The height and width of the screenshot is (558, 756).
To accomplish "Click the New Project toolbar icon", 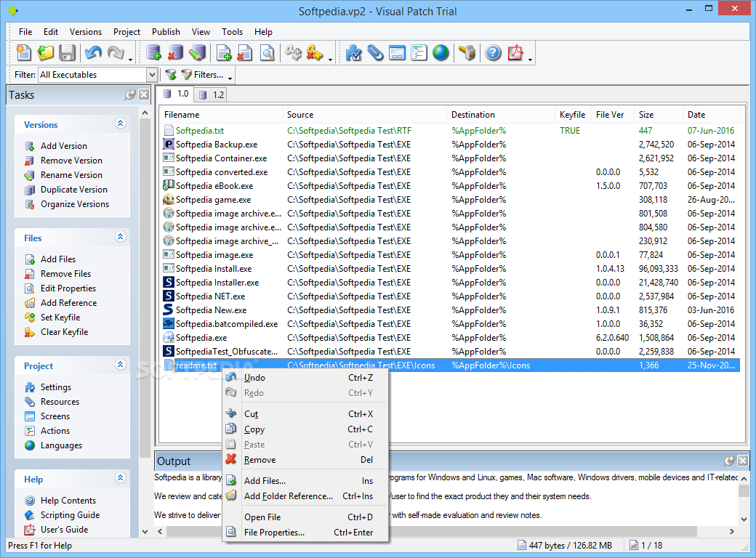I will [23, 53].
